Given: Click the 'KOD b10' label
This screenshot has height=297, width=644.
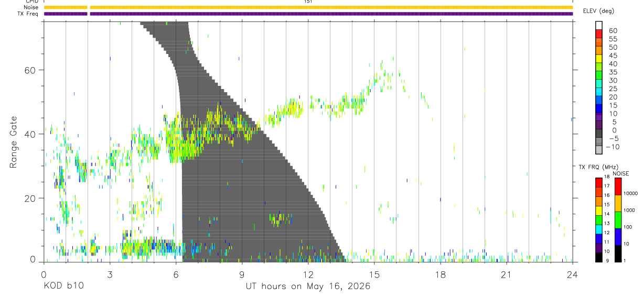Looking at the screenshot, I should (63, 286).
